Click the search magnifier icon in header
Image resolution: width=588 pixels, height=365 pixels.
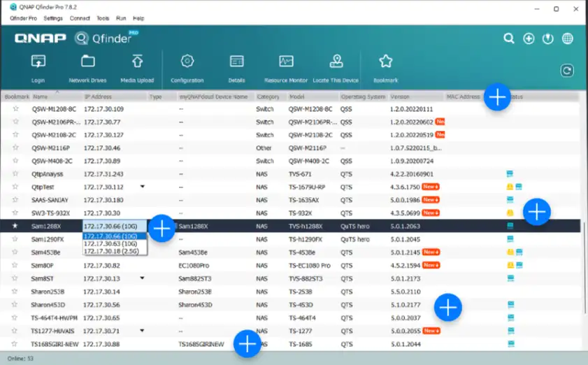pyautogui.click(x=509, y=38)
